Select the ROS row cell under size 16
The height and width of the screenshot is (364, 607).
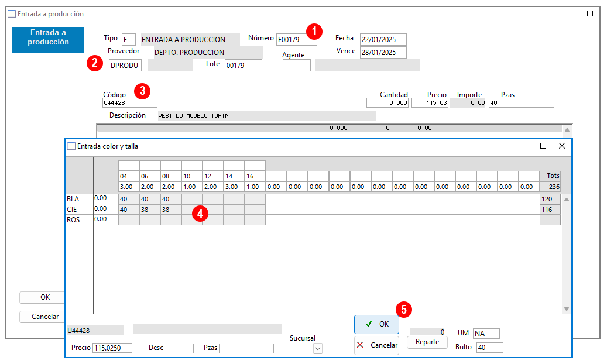[x=255, y=220]
